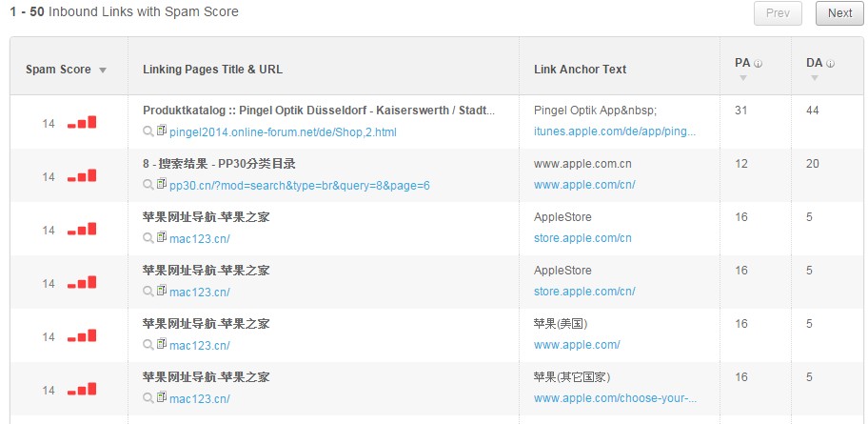Click DA value 5 in the 苹果(其它国家) row
Image resolution: width=868 pixels, height=424 pixels.
[809, 377]
